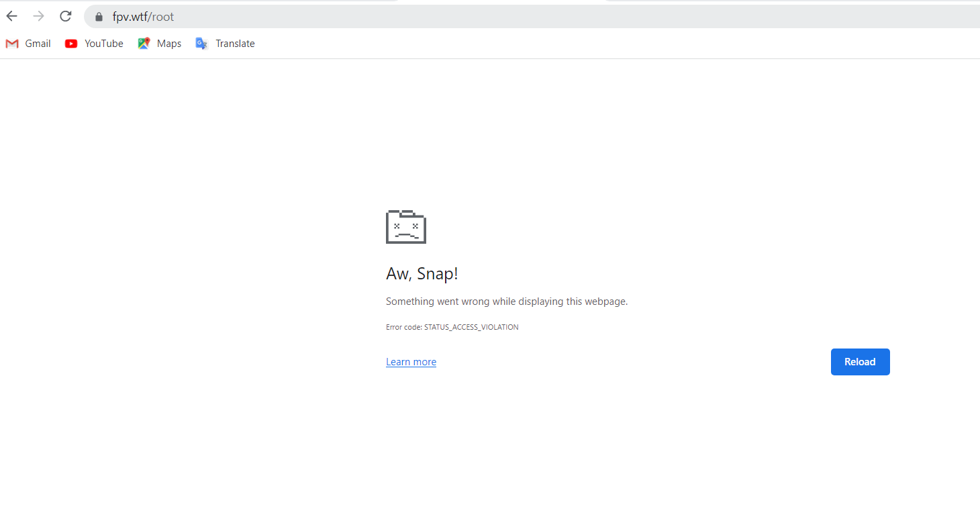Click the Translate bookmark label

(235, 43)
